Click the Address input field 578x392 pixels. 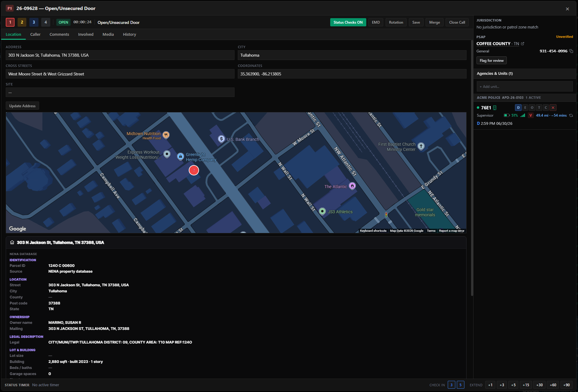click(120, 55)
